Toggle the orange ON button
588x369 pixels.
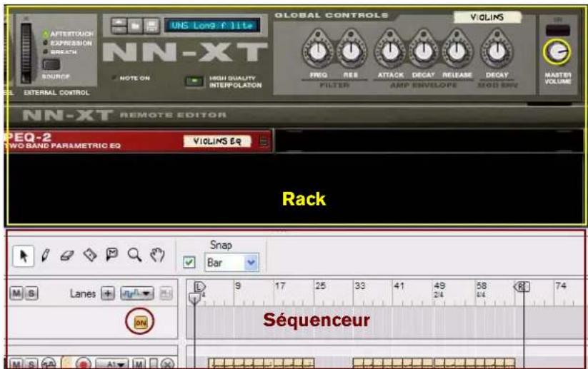140,322
